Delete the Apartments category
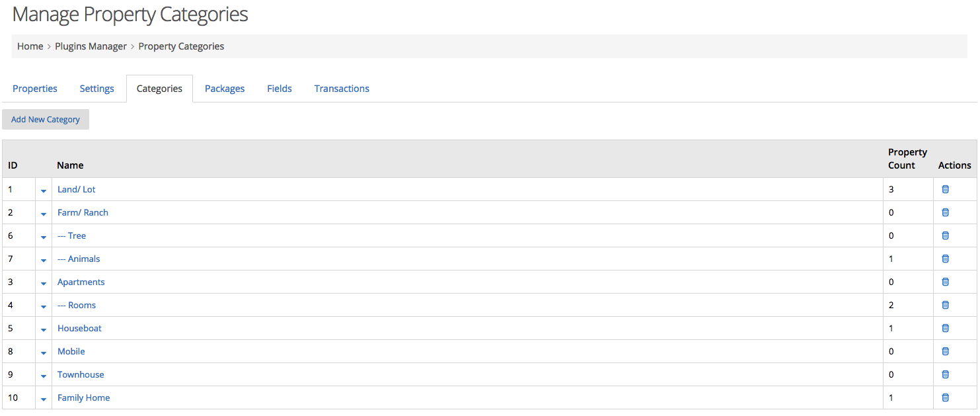 pos(945,282)
